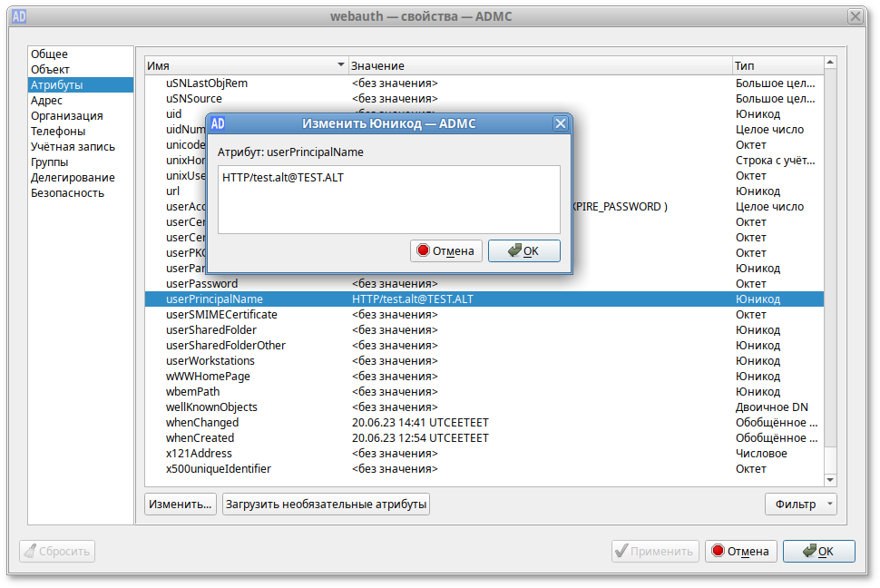The image size is (880, 588).
Task: Cancel the Unicode edit dialog
Action: pyautogui.click(x=445, y=251)
